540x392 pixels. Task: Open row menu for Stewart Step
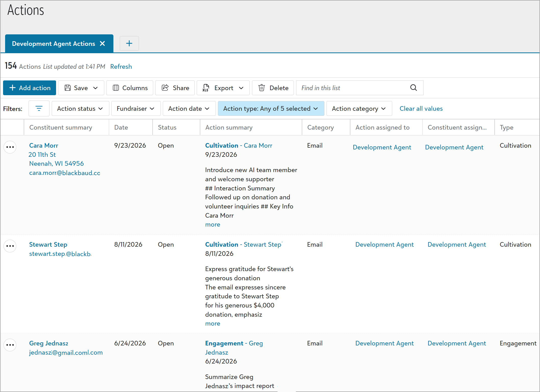[x=10, y=246]
